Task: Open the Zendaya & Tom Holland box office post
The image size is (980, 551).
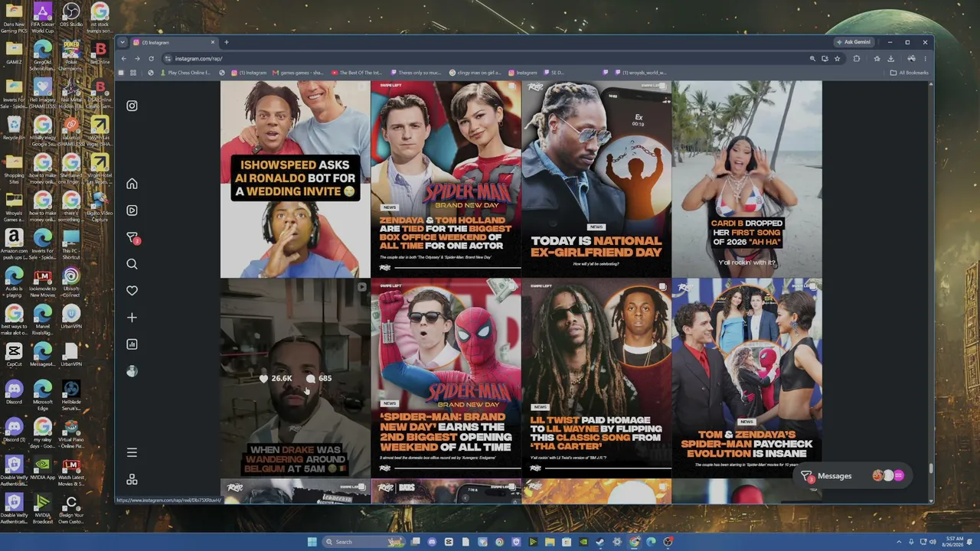Action: pos(446,179)
